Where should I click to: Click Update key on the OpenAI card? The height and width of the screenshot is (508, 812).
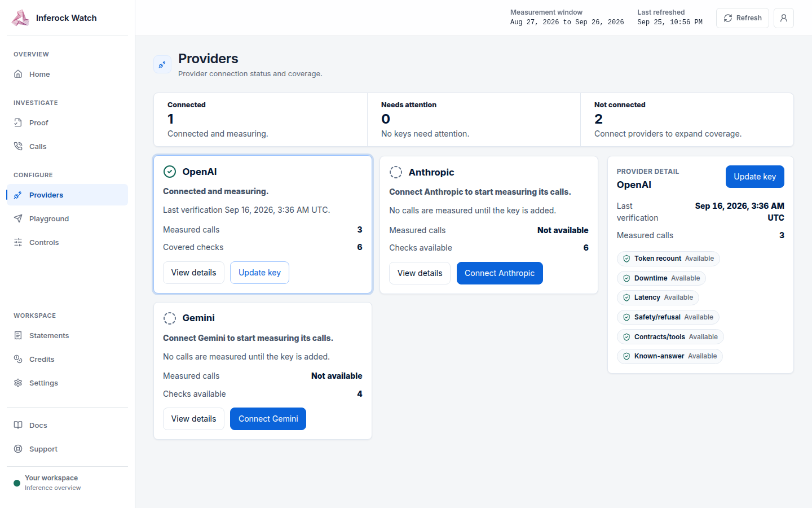(x=259, y=273)
